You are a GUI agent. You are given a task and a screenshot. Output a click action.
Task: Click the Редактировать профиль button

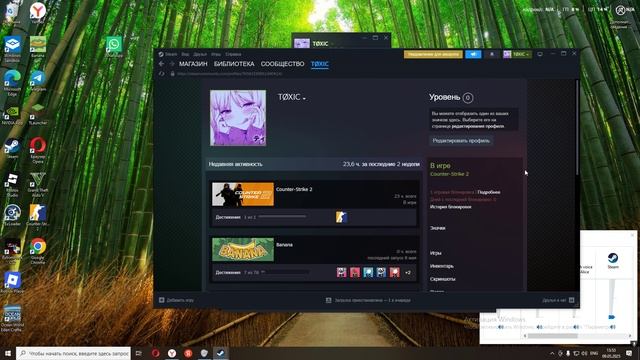[461, 140]
